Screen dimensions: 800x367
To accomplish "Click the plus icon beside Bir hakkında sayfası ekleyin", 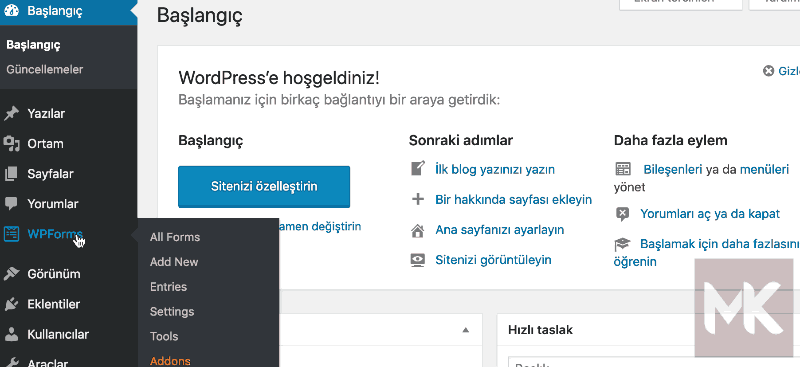I will (418, 199).
